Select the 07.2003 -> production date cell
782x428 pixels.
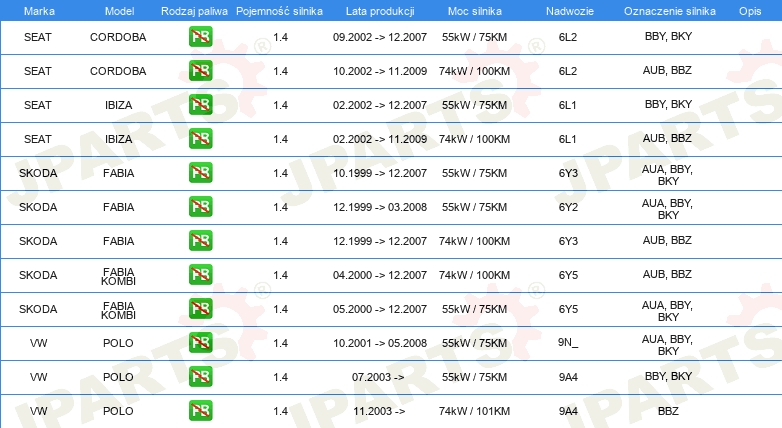378,377
